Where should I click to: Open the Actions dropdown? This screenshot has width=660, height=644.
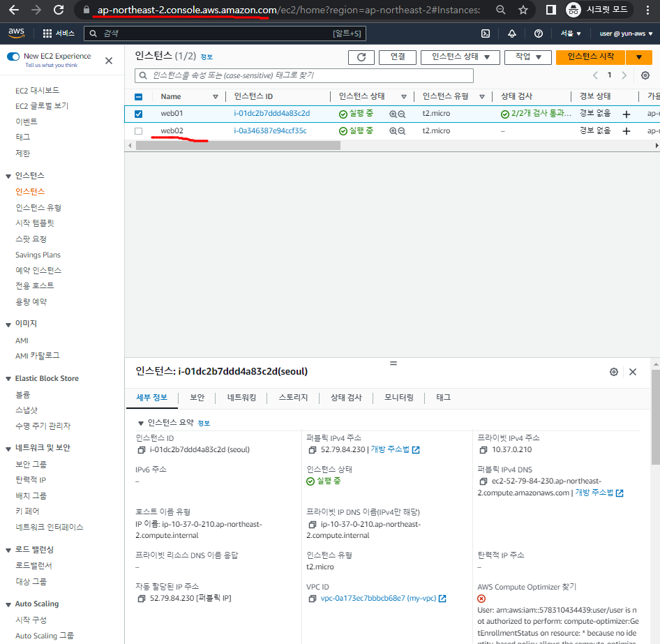[x=528, y=57]
